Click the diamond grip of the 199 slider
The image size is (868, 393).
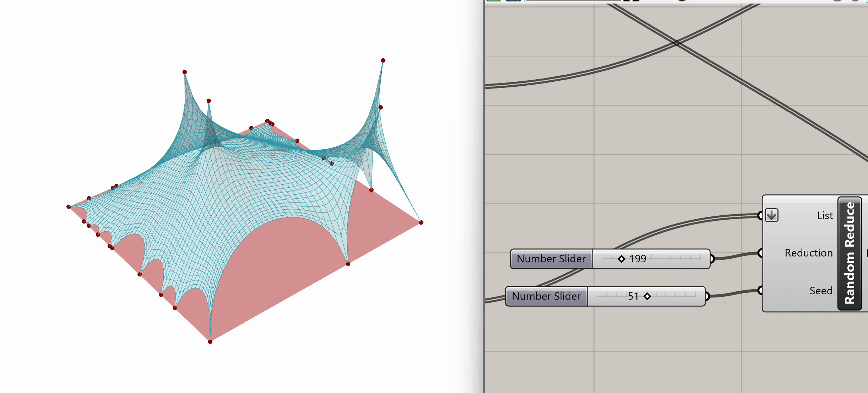pos(621,259)
